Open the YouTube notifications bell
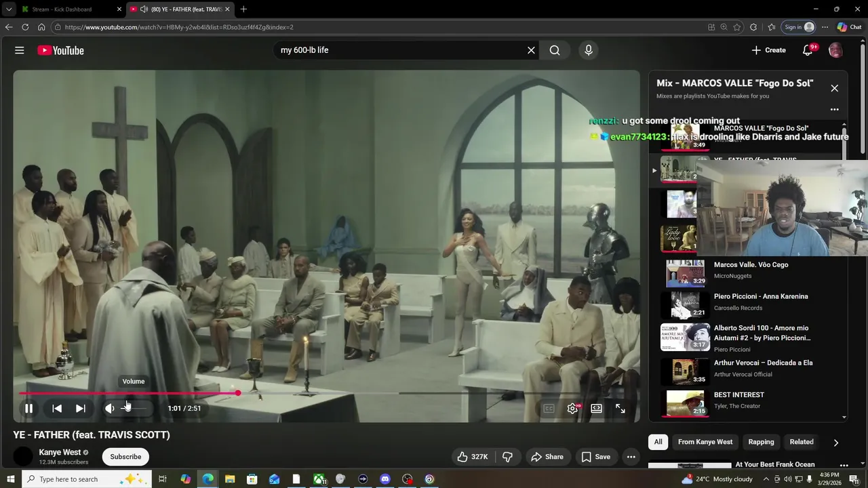868x488 pixels. pyautogui.click(x=808, y=50)
